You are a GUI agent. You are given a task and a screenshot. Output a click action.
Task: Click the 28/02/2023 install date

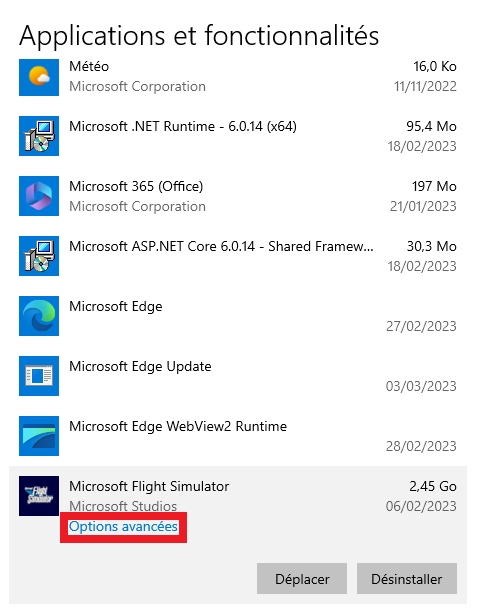click(x=421, y=446)
